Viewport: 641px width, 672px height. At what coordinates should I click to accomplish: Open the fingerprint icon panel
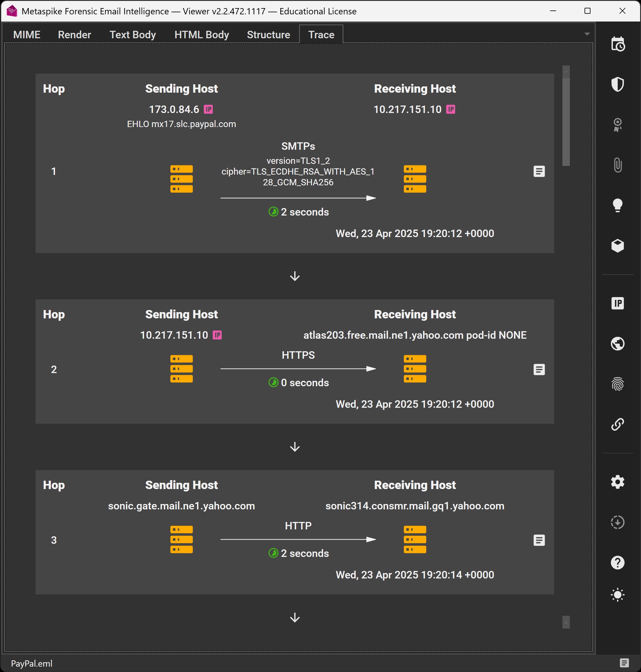617,384
